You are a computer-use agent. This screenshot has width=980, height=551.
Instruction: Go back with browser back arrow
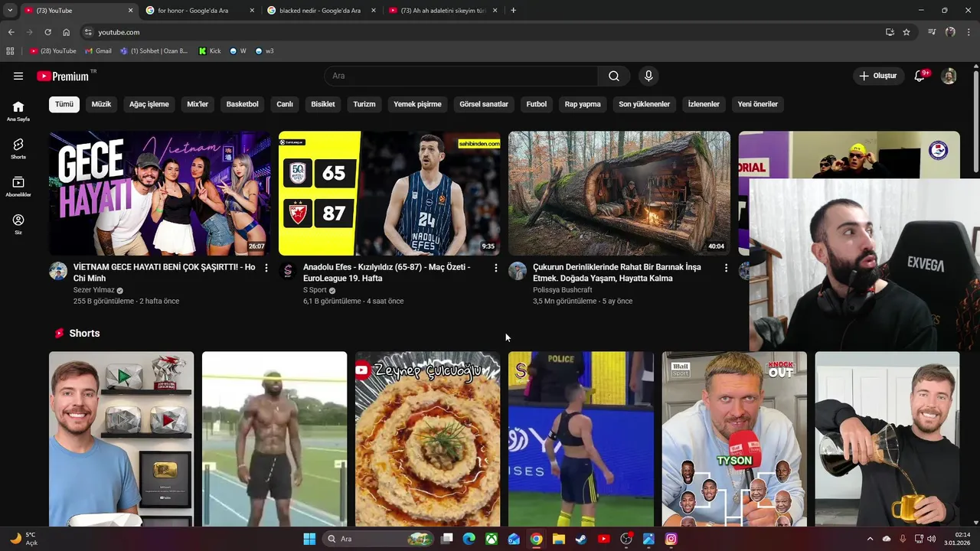pyautogui.click(x=11, y=32)
